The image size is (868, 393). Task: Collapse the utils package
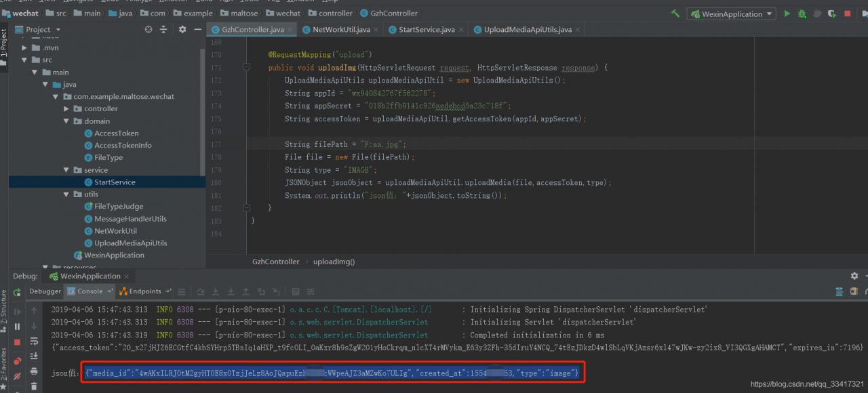(66, 194)
